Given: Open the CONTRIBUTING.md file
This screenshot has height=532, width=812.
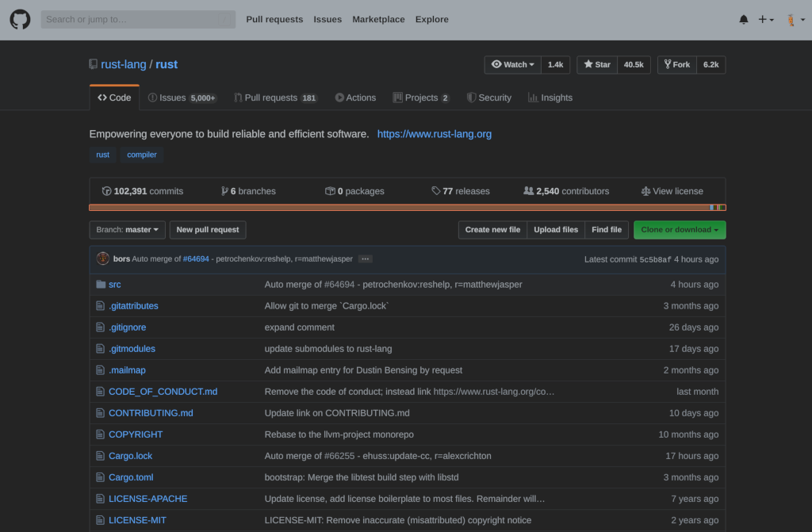Looking at the screenshot, I should [151, 413].
